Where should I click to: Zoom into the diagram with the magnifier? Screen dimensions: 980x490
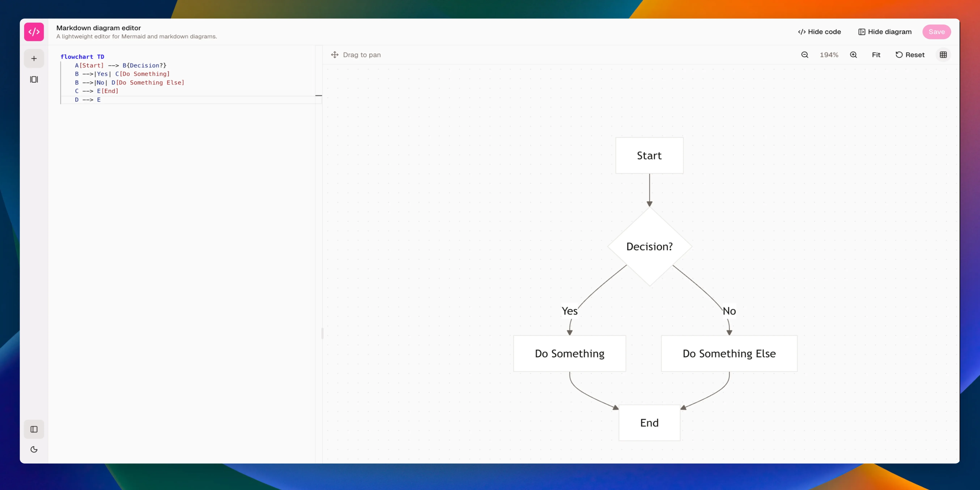(853, 55)
